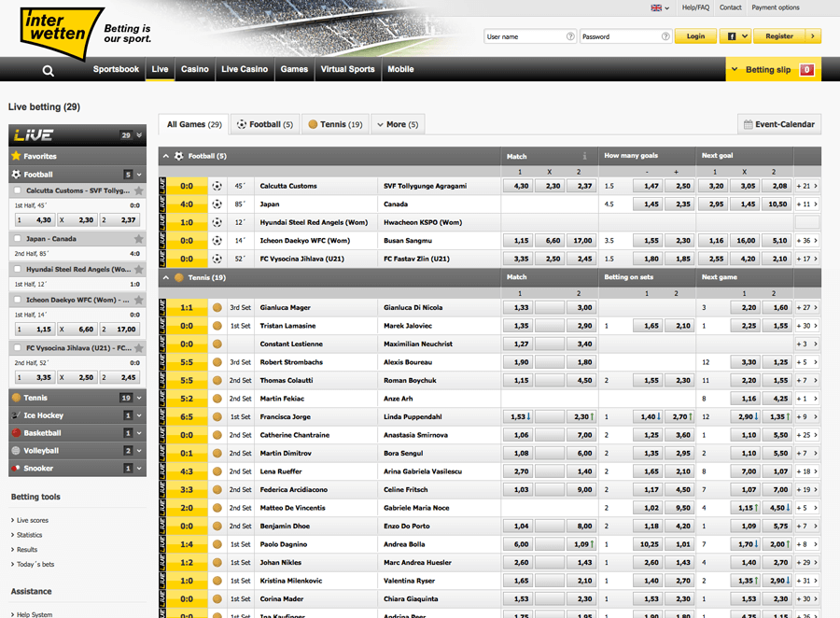Open the Help/FAQ link
840x618 pixels.
(x=695, y=7)
